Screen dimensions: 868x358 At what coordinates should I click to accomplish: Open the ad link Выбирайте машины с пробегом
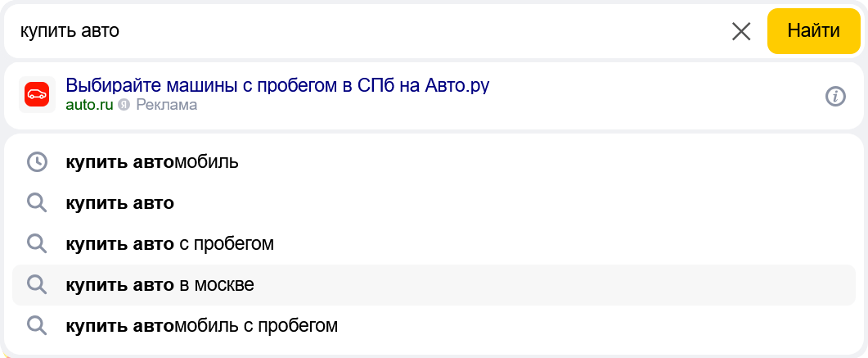pos(277,85)
